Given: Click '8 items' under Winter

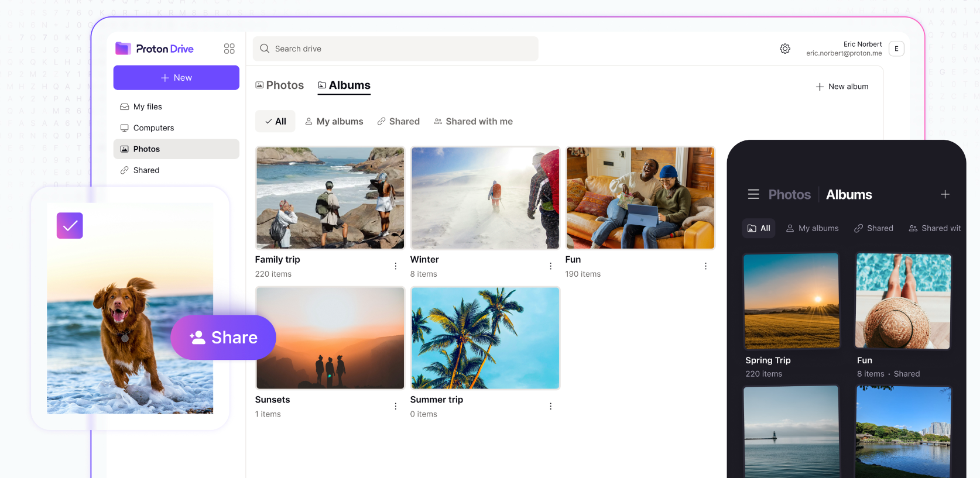Looking at the screenshot, I should (424, 274).
